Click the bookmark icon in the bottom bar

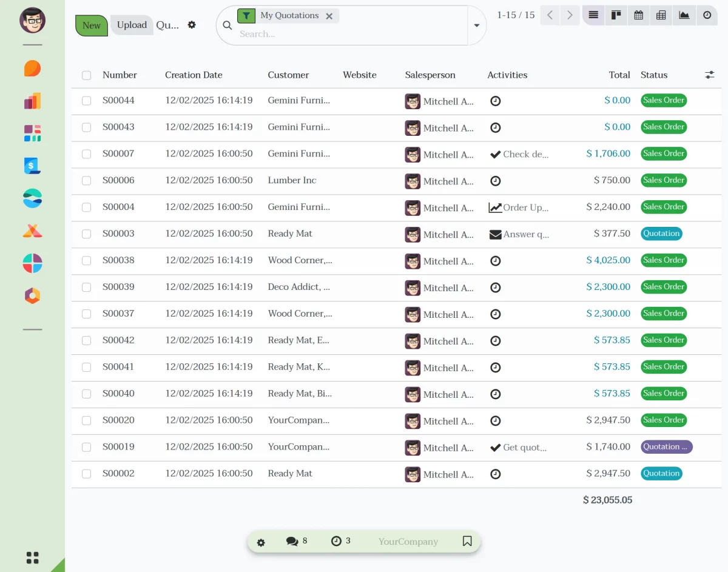coord(467,541)
